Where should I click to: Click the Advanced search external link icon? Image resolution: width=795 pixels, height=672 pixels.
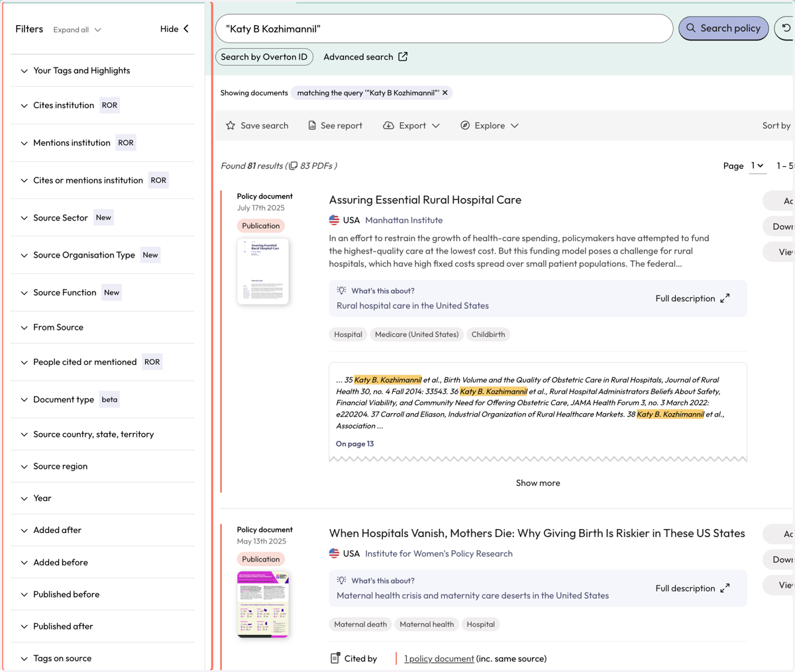pyautogui.click(x=403, y=57)
